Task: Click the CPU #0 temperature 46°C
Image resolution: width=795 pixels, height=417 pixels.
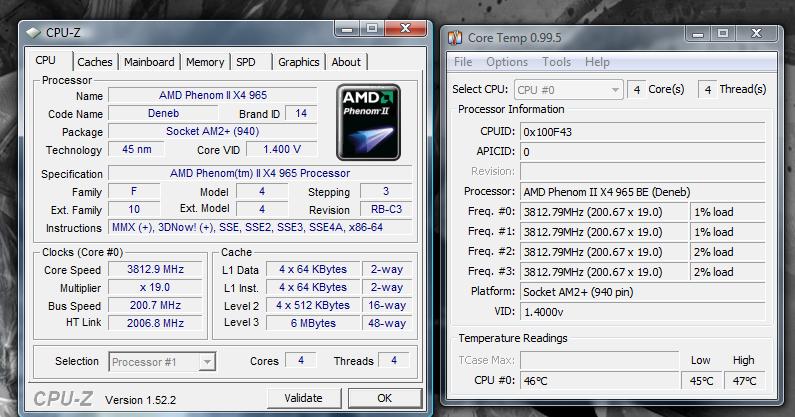Action: click(599, 380)
